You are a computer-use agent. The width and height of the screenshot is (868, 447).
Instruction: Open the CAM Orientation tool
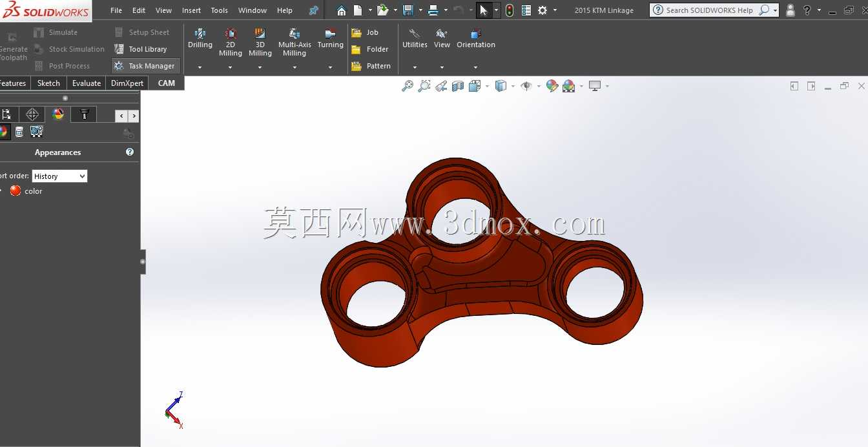pyautogui.click(x=476, y=39)
